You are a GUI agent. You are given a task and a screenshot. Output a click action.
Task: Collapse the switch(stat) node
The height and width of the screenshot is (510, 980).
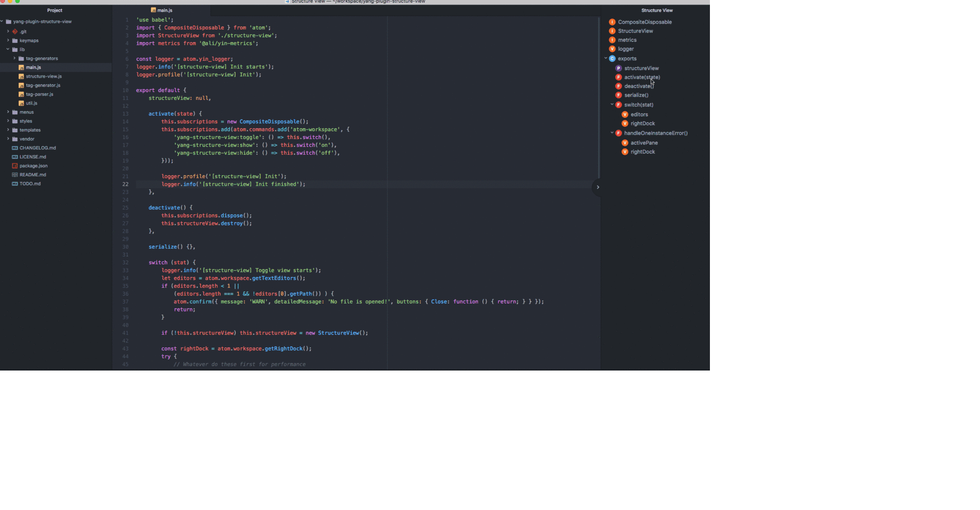click(612, 104)
